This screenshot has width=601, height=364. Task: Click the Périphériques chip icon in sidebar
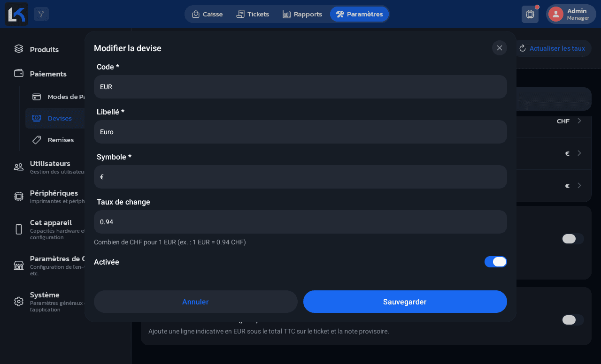click(x=19, y=197)
